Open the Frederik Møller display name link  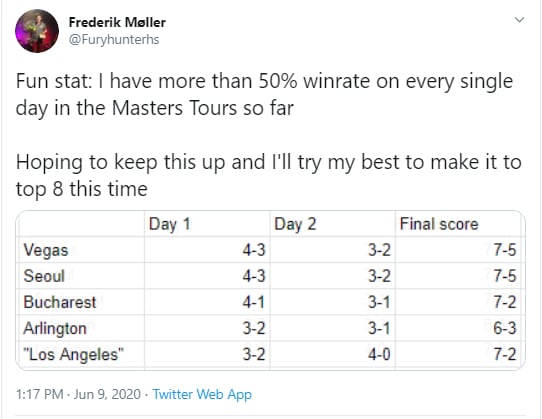coord(117,22)
